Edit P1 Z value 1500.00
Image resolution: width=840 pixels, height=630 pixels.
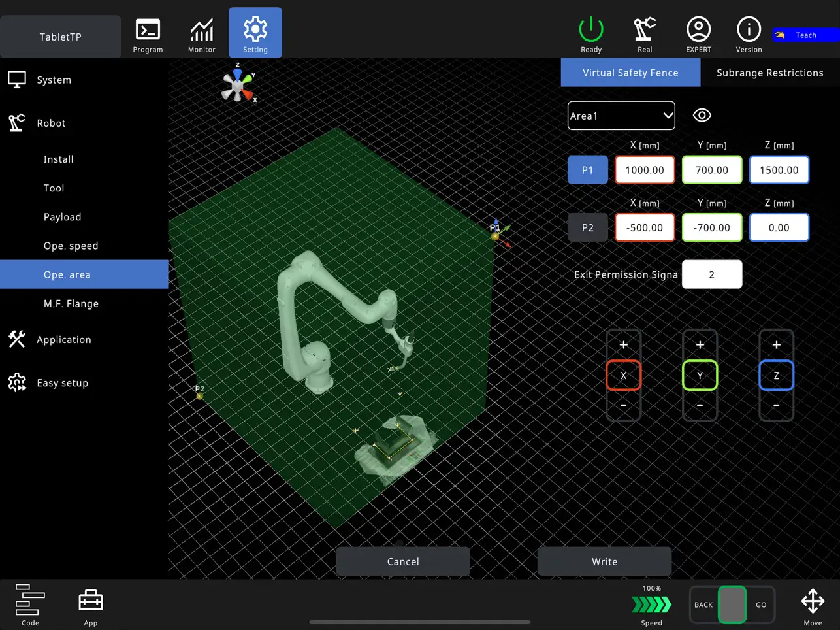pyautogui.click(x=779, y=170)
